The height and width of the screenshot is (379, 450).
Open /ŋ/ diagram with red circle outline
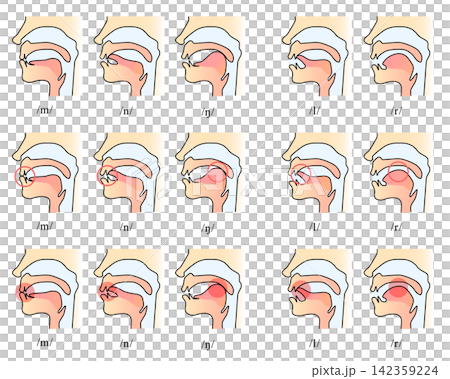(210, 173)
